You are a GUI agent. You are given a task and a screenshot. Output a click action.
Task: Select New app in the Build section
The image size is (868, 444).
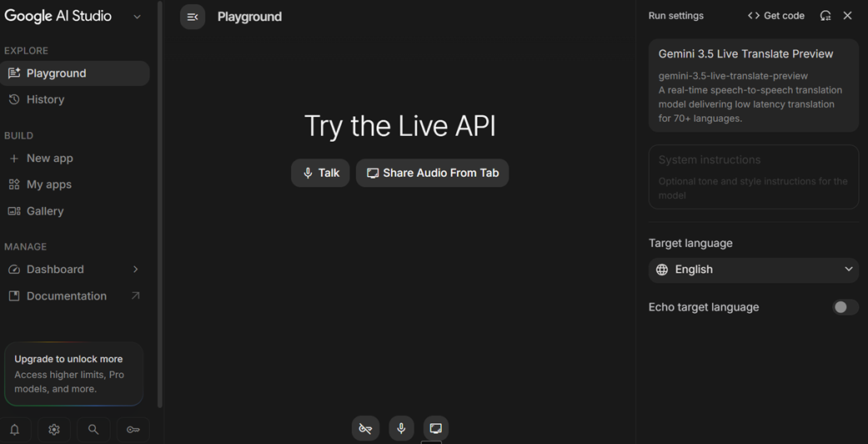click(75, 159)
